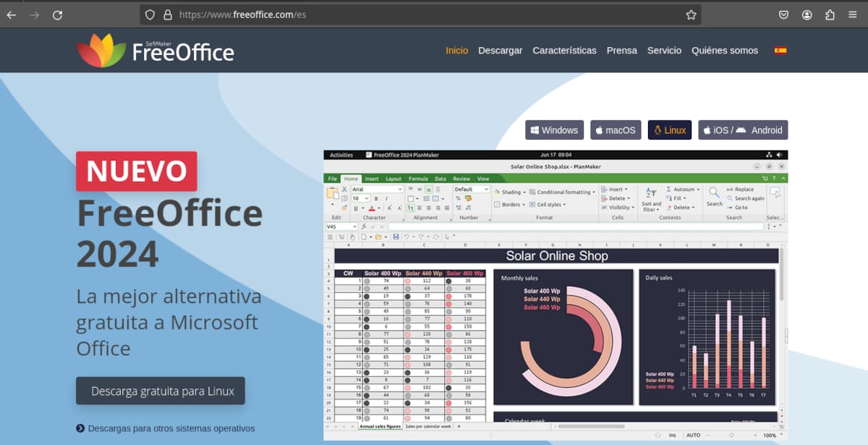Switch to the Formula ribbon tab
The width and height of the screenshot is (868, 445).
pyautogui.click(x=418, y=179)
